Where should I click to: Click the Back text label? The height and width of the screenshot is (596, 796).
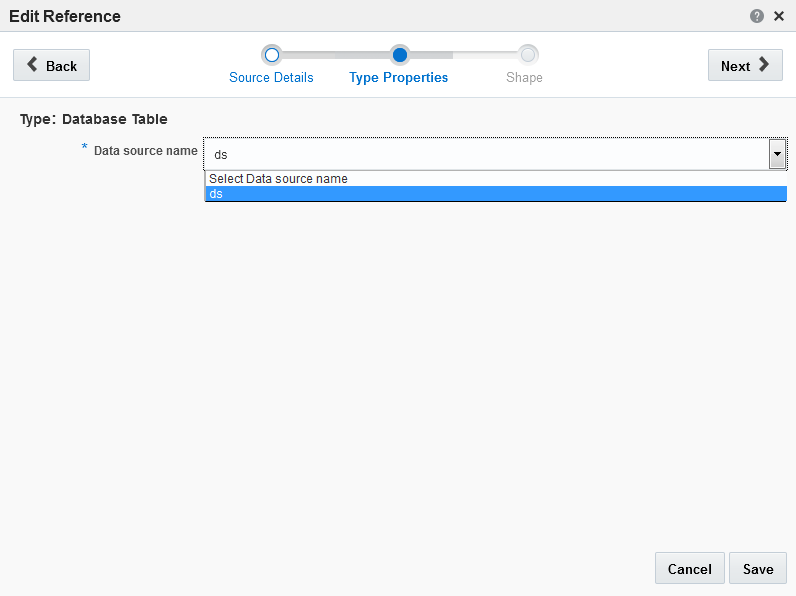point(61,67)
